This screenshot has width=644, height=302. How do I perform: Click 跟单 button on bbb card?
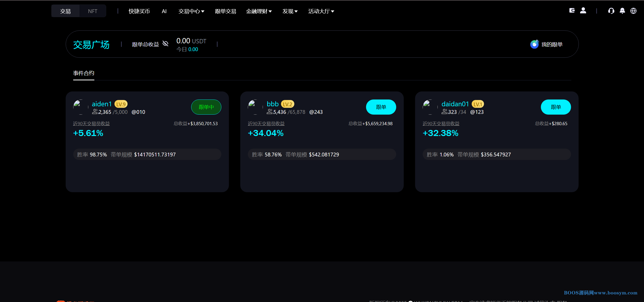coord(381,107)
